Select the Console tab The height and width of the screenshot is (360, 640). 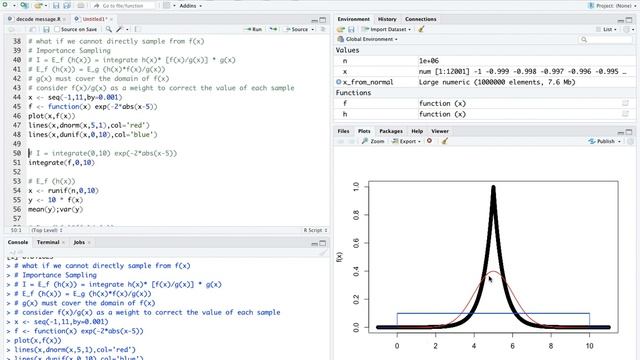coord(18,242)
